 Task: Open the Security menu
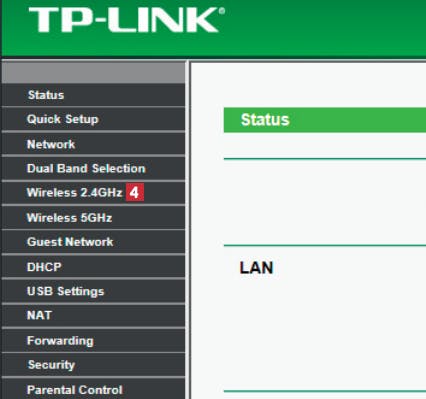[93, 365]
